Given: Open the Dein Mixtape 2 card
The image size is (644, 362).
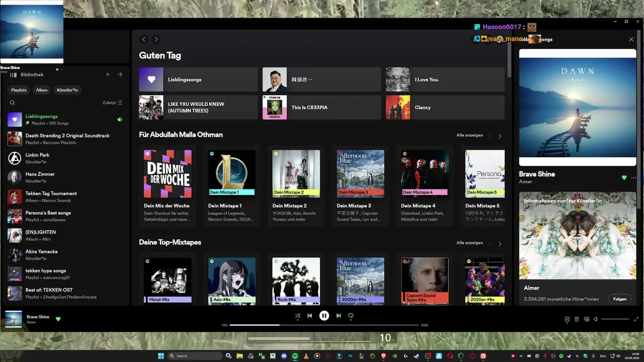Looking at the screenshot, I should [x=296, y=186].
